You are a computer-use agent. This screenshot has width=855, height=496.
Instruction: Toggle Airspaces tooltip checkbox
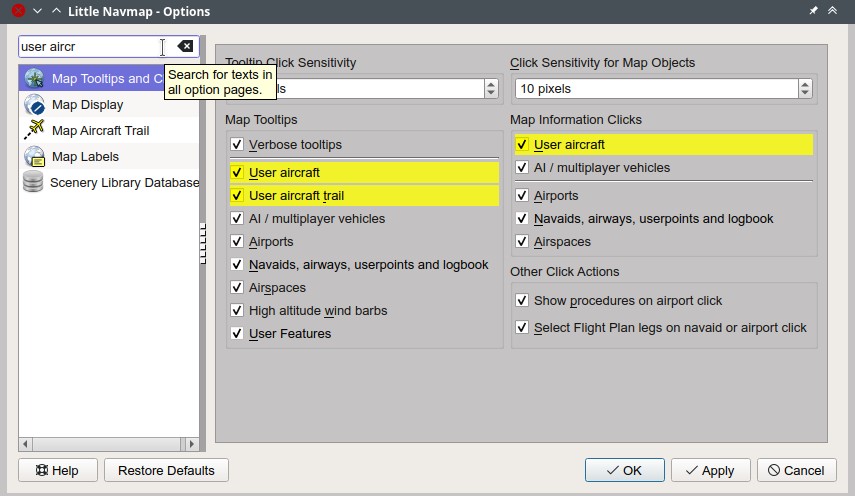[x=237, y=287]
